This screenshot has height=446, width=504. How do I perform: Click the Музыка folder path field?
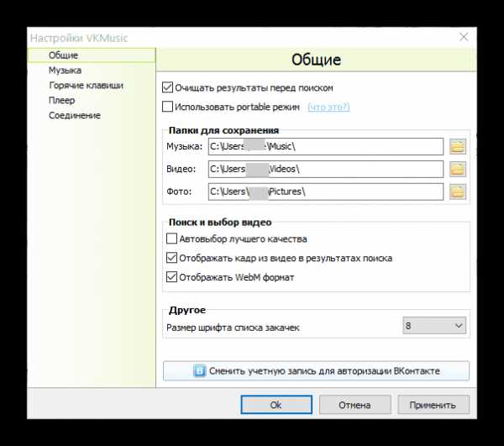pos(326,146)
